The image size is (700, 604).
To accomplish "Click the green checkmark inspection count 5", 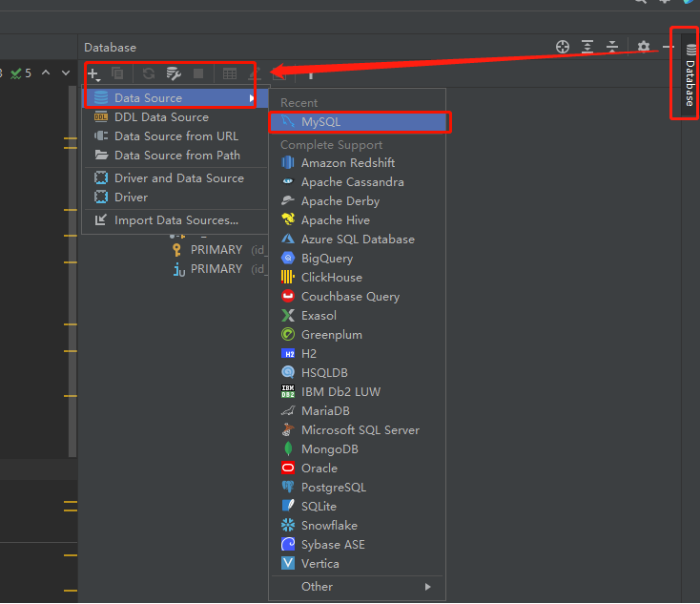I will (x=21, y=73).
